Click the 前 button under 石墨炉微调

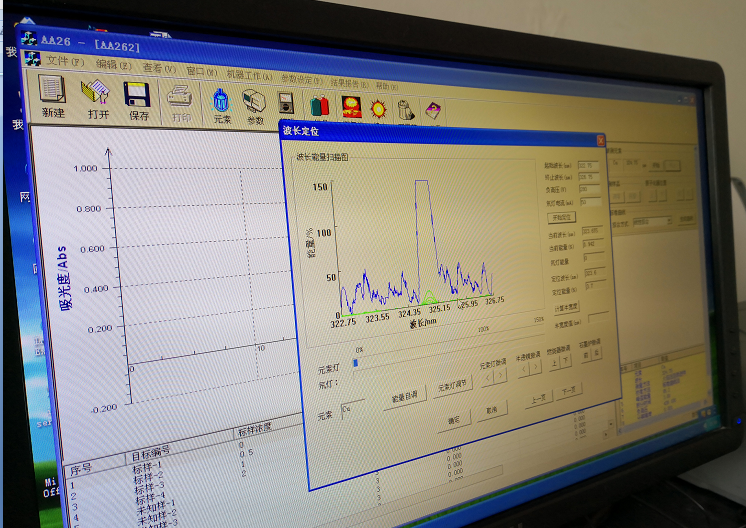[586, 354]
